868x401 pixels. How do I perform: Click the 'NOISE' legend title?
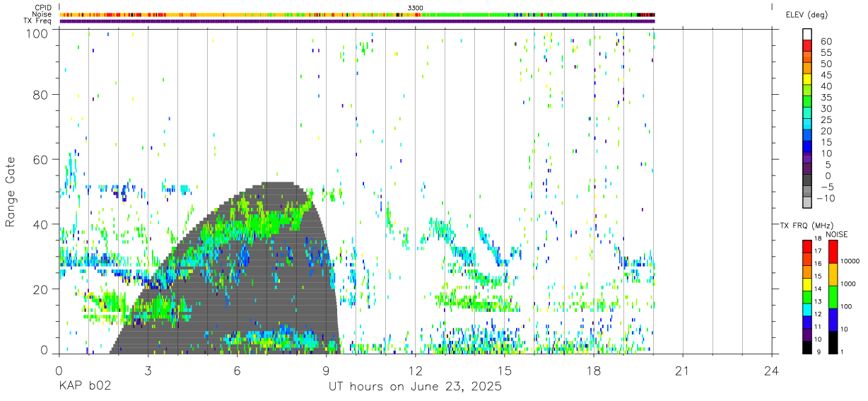836,234
